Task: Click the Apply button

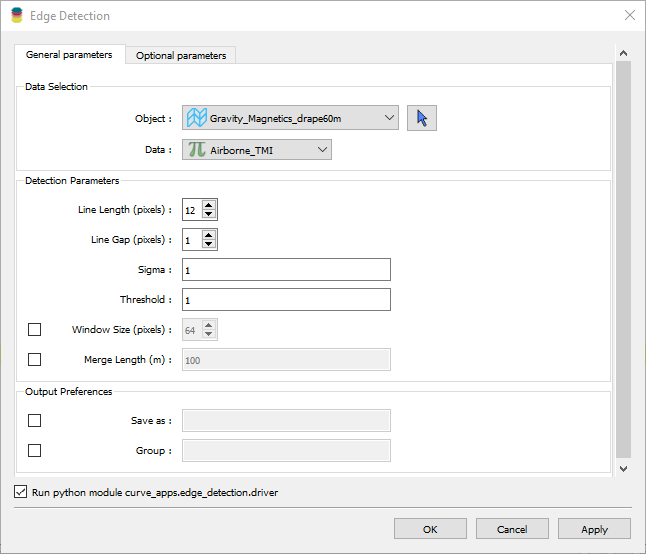Action: click(594, 529)
